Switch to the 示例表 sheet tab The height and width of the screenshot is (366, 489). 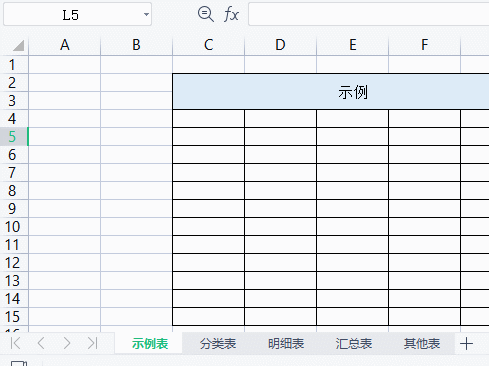(150, 343)
